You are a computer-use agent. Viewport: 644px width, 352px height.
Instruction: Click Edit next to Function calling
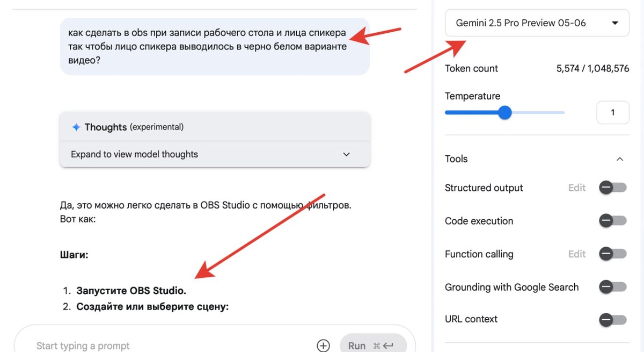point(577,254)
